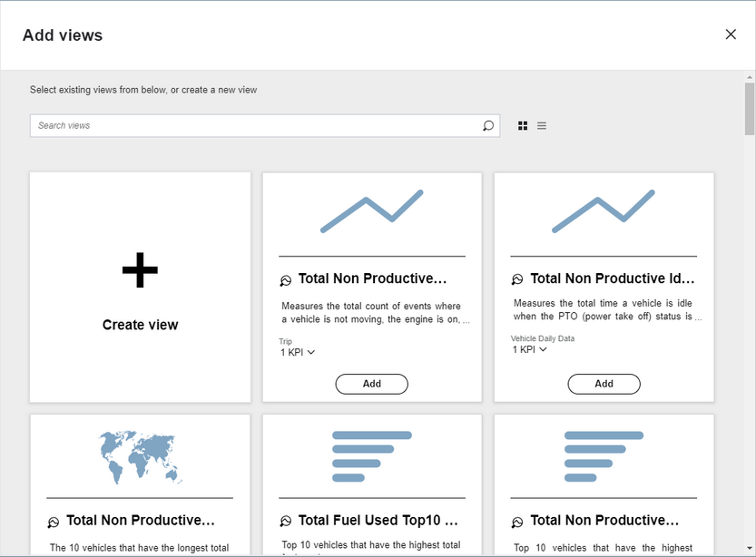Click title icon of the 'Top 10 vehicles that have the highest' Non Productive card
The image size is (756, 557).
517,522
